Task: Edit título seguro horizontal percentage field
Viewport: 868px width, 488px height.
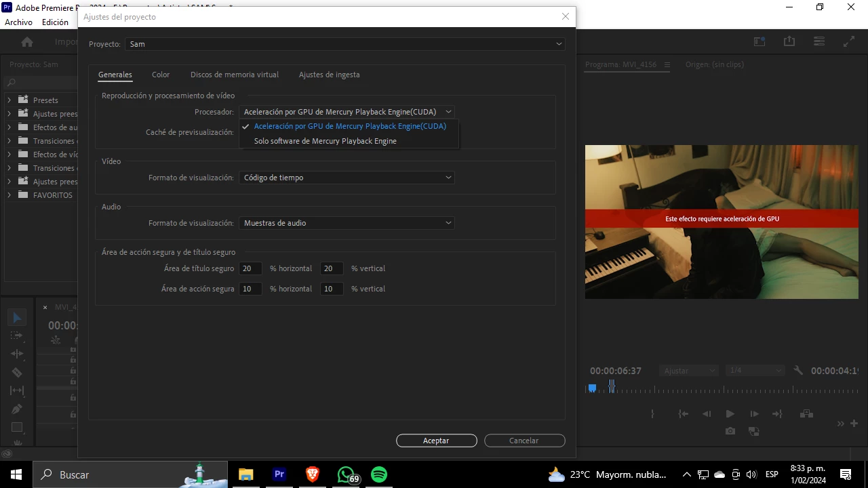Action: 250,268
